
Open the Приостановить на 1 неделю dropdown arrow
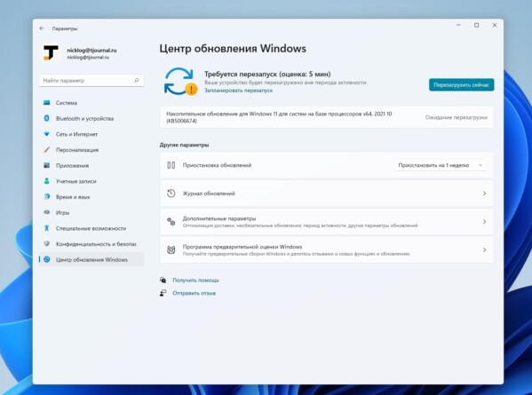pyautogui.click(x=480, y=165)
